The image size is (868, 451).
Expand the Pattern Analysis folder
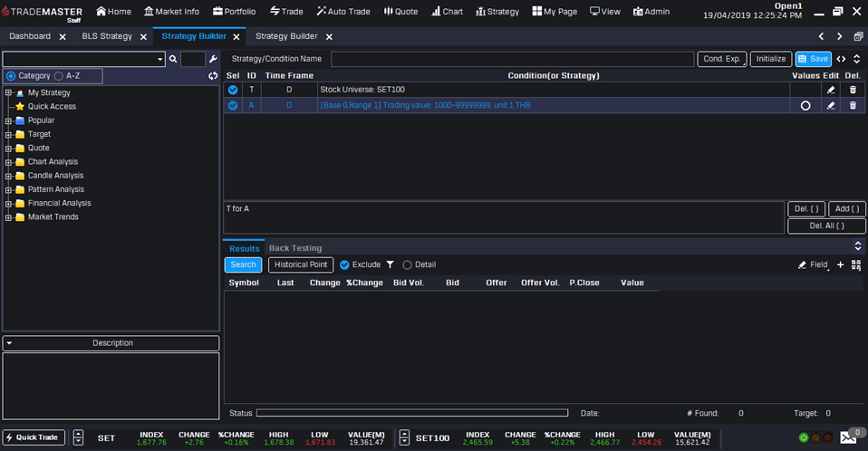8,190
